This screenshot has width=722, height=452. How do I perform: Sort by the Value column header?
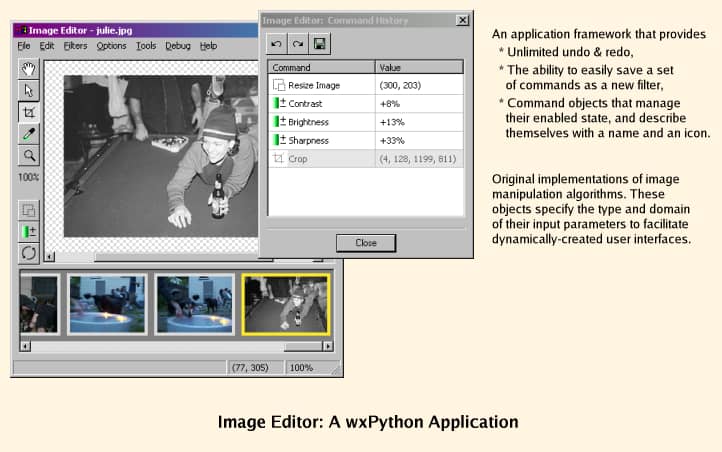point(419,68)
